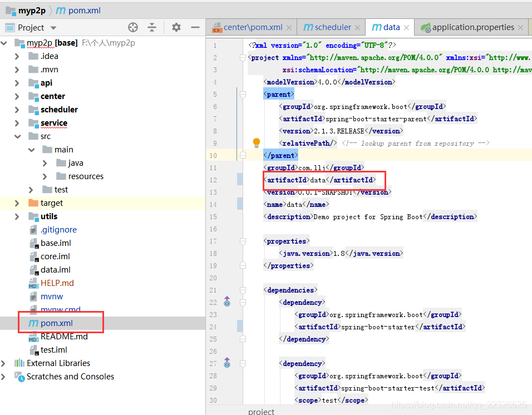The height and width of the screenshot is (415, 532).
Task: Close the center\pom.xml tab
Action: coord(289,28)
